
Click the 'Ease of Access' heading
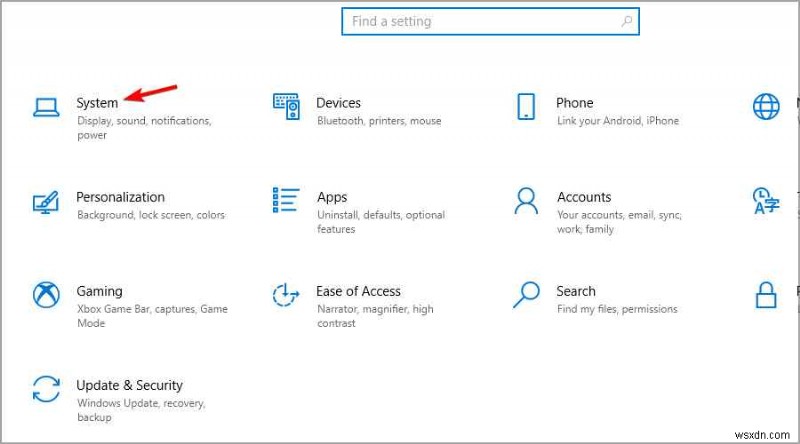point(358,291)
